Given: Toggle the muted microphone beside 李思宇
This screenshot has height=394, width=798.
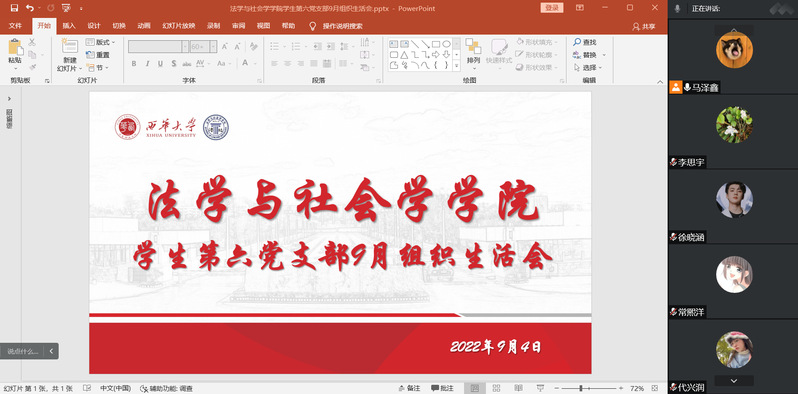Looking at the screenshot, I should [673, 162].
